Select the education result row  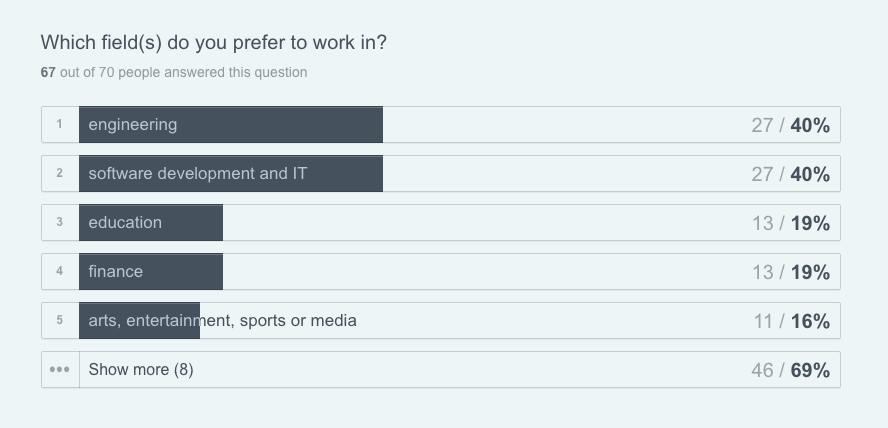441,222
